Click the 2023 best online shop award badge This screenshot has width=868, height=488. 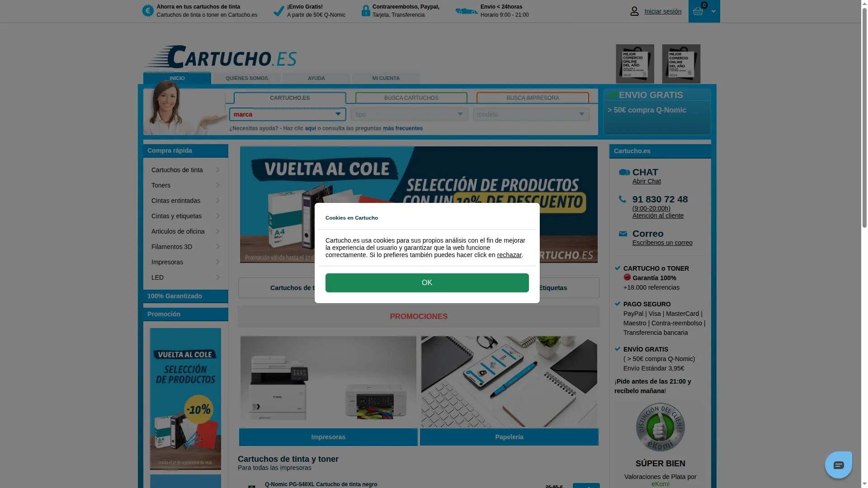(635, 64)
